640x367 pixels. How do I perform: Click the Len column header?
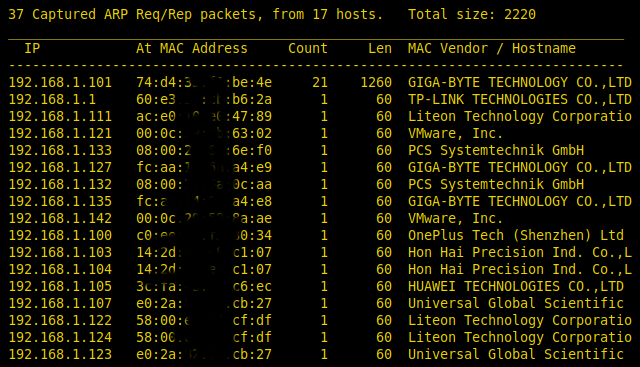coord(380,49)
